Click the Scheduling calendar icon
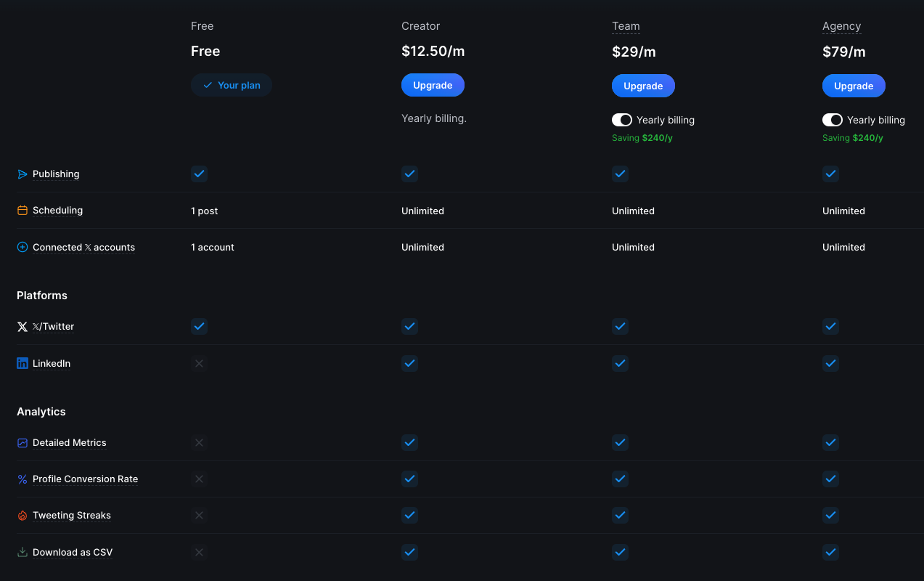Image resolution: width=924 pixels, height=581 pixels. 23,211
